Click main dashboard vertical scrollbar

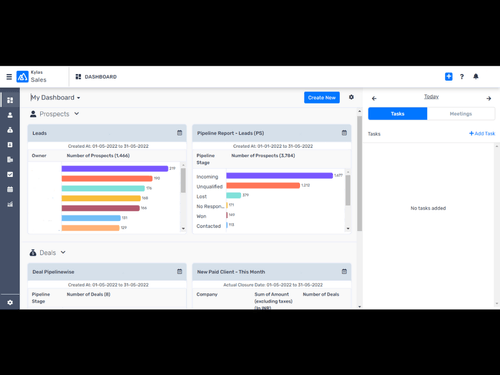tap(359, 173)
